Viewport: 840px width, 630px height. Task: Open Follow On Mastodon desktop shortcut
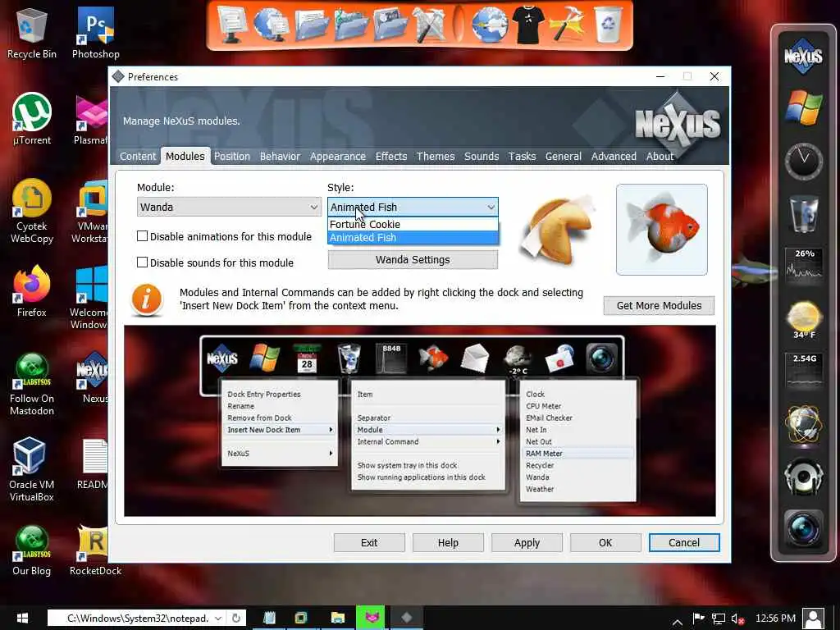click(32, 384)
